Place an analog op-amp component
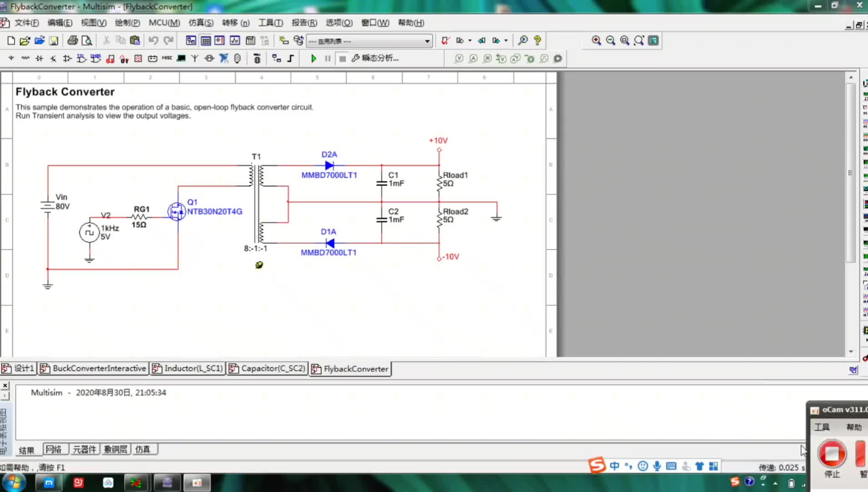Screen dimensions: 868x492 coord(67,58)
